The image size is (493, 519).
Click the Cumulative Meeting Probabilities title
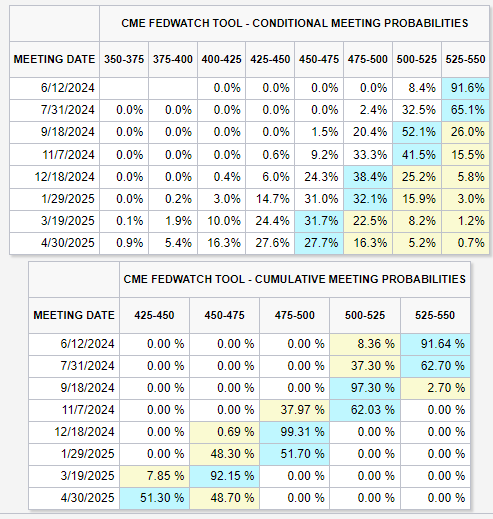click(x=295, y=279)
